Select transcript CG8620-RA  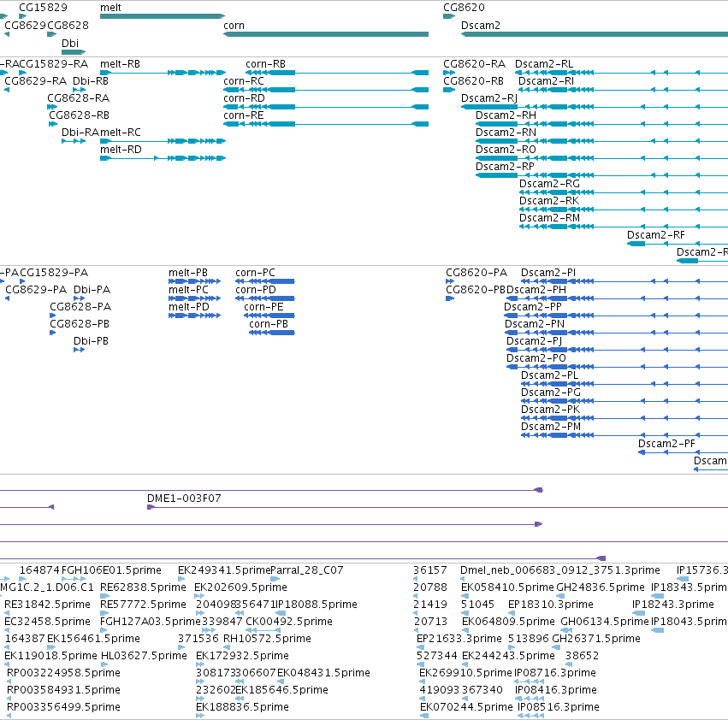(x=475, y=64)
